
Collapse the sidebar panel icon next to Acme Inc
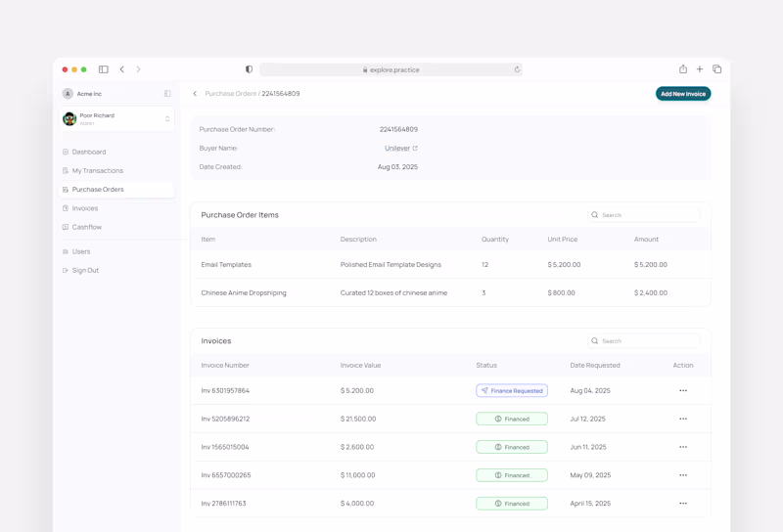167,93
